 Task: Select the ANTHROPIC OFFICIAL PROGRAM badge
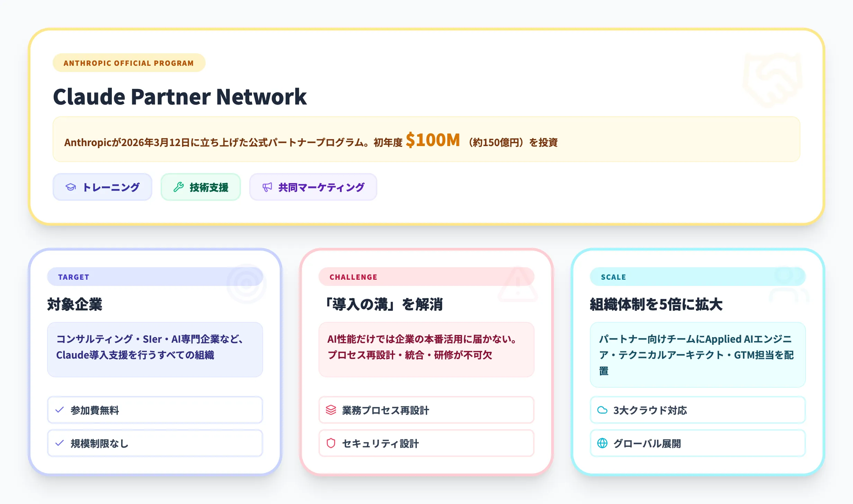[128, 63]
